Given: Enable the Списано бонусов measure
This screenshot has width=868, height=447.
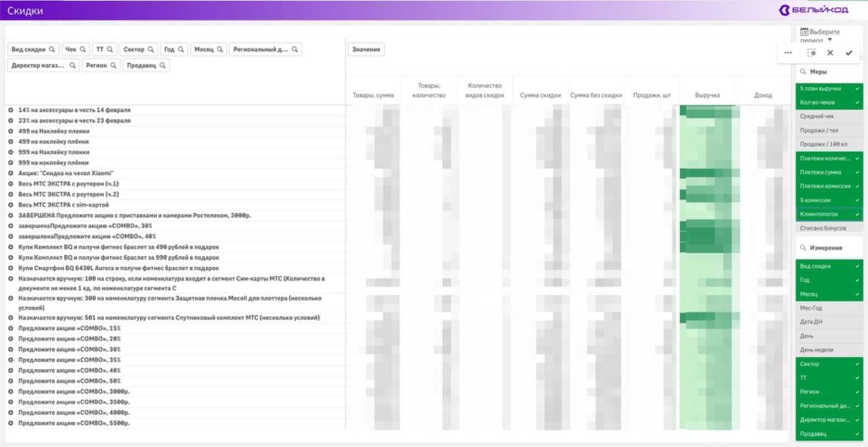Looking at the screenshot, I should (x=829, y=228).
